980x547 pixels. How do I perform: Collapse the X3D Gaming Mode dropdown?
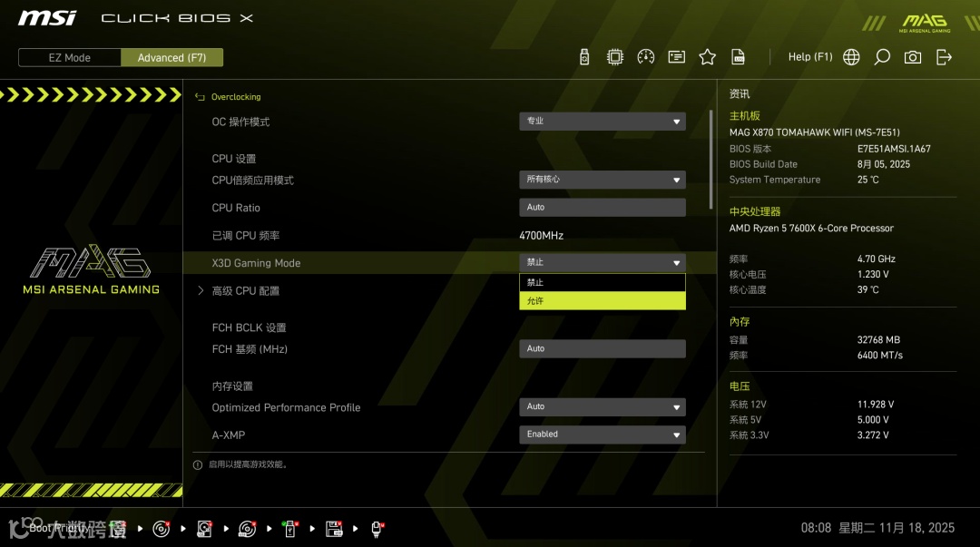(x=603, y=262)
